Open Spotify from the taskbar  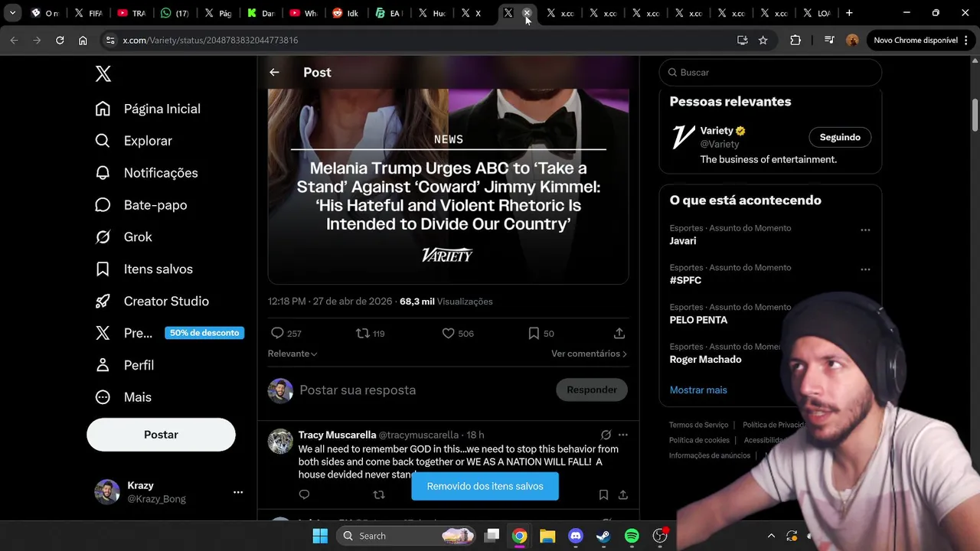click(x=632, y=536)
